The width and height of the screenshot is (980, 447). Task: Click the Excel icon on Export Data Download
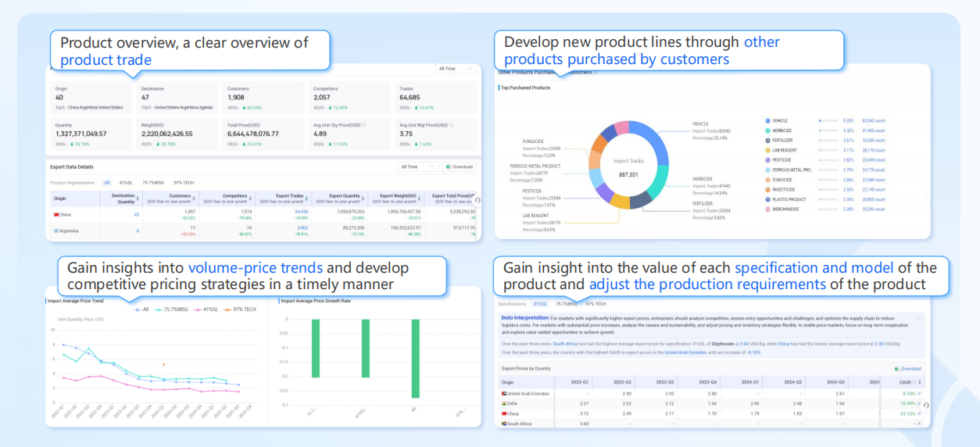coord(449,166)
